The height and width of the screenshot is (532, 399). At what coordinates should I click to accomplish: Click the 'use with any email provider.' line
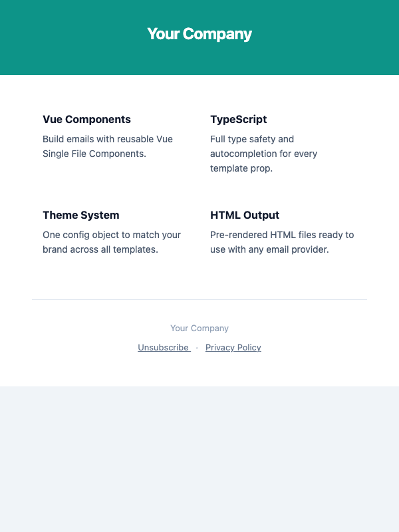[270, 249]
